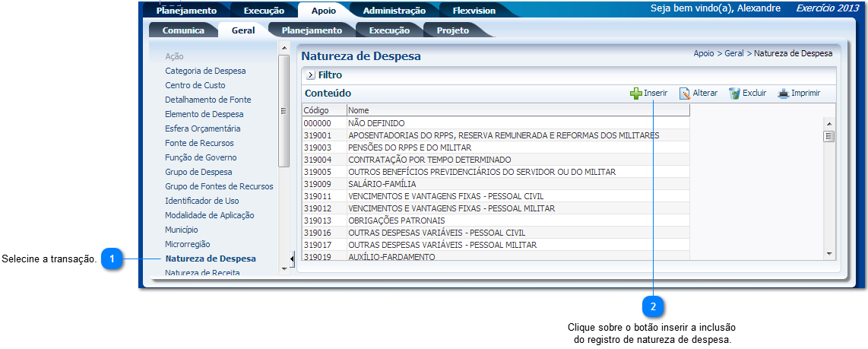This screenshot has height=349, width=868.
Task: Select the Comunica sub-tab
Action: click(x=183, y=30)
